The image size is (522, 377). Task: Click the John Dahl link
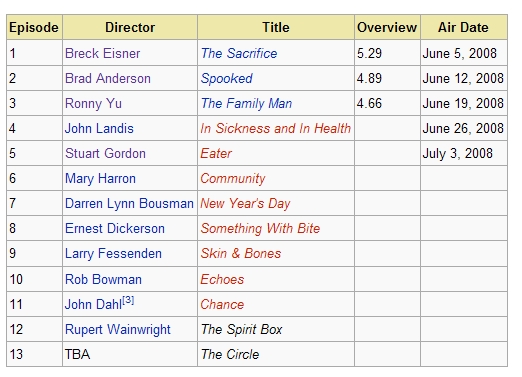pos(93,304)
